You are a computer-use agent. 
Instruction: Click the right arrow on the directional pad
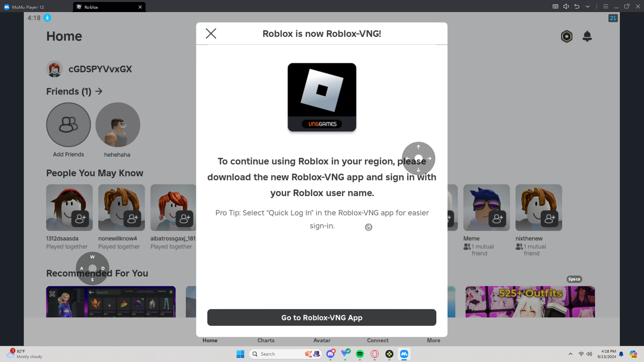pyautogui.click(x=429, y=159)
